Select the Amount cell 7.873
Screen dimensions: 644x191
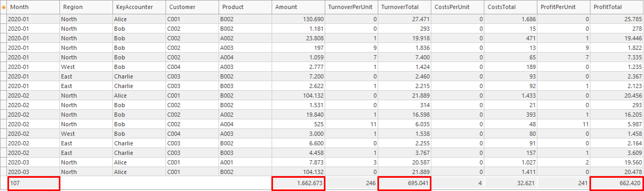298,162
